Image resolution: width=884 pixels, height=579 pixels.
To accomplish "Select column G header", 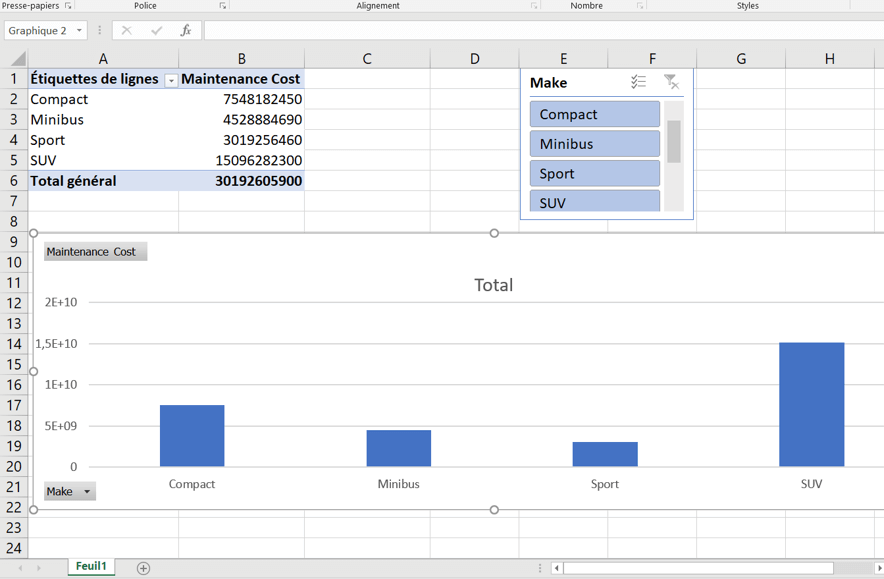I will [x=741, y=59].
